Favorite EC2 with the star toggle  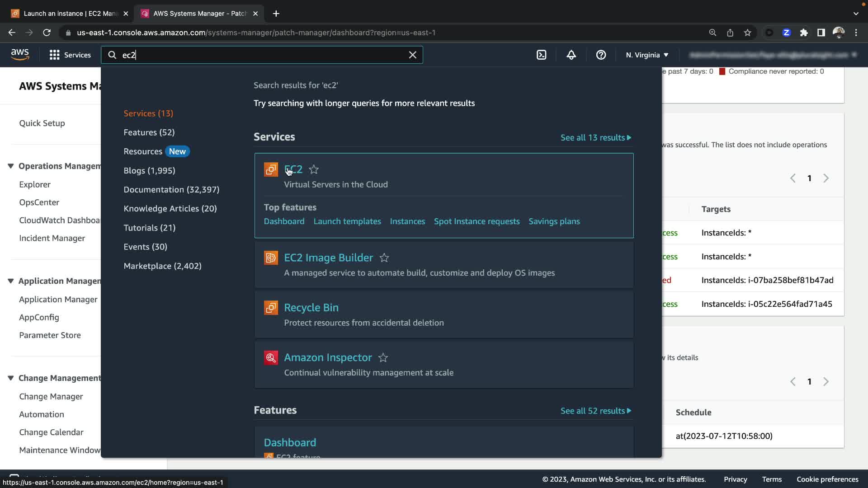tap(314, 169)
